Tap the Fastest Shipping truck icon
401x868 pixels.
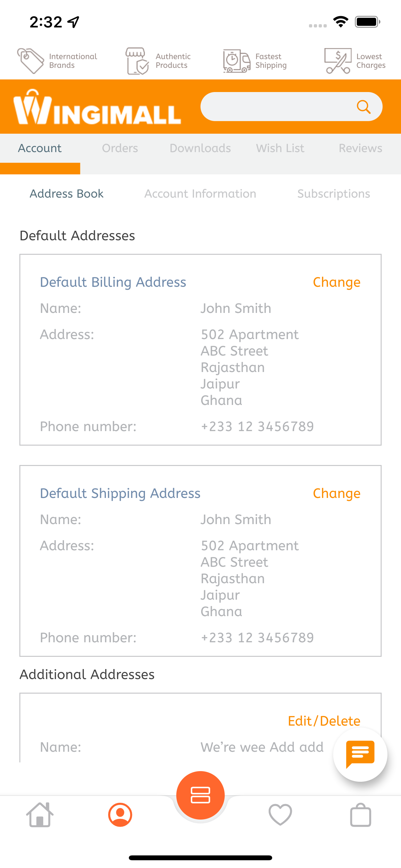[x=237, y=61]
